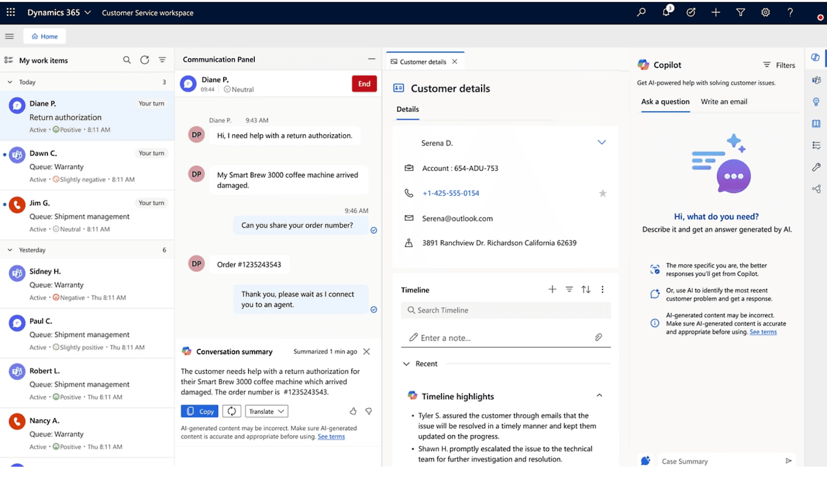This screenshot has width=827, height=504.
Task: Switch to Write an email tab
Action: (x=724, y=102)
